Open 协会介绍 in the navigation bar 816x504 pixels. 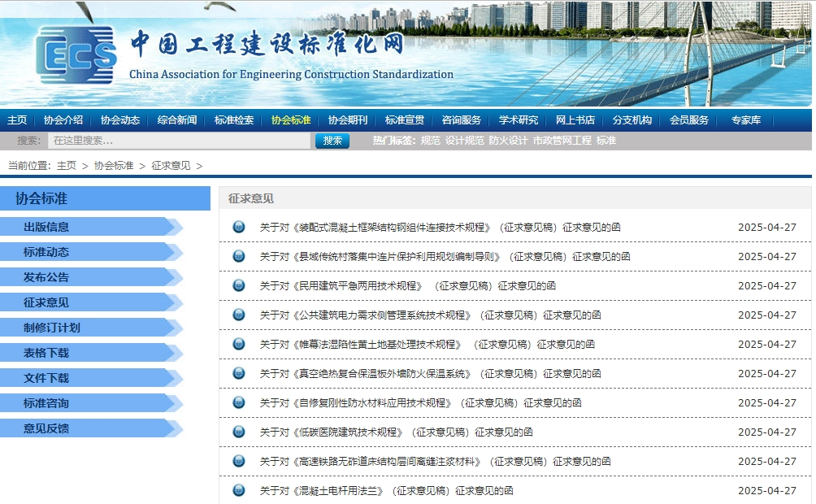pos(63,120)
